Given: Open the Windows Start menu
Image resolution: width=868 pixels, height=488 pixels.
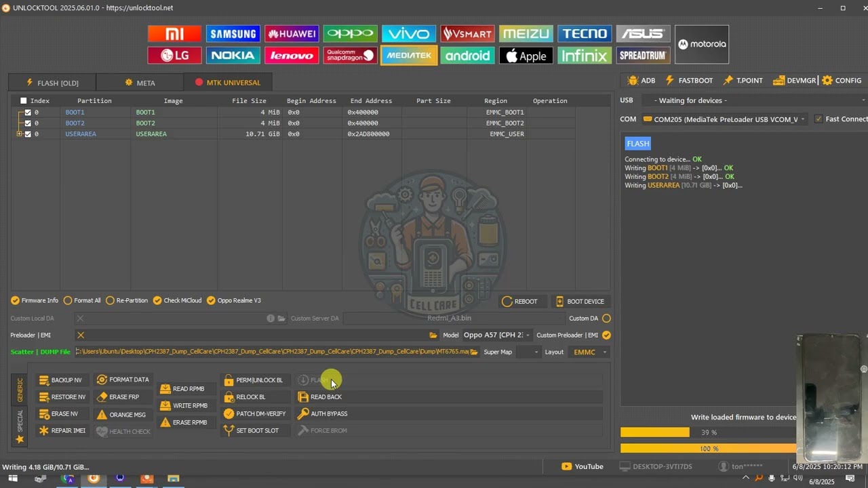Looking at the screenshot, I should [x=13, y=479].
